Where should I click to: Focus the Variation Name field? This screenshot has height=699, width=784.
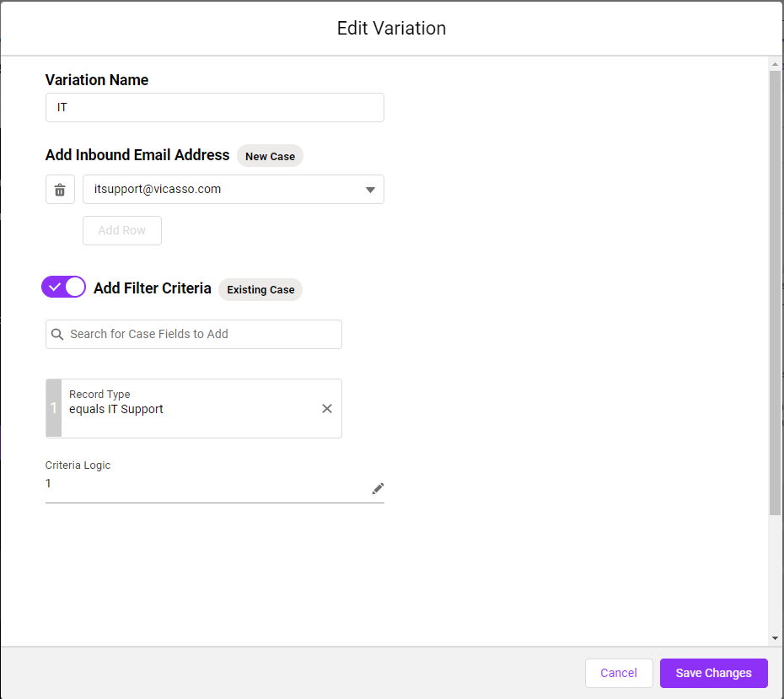coord(214,107)
